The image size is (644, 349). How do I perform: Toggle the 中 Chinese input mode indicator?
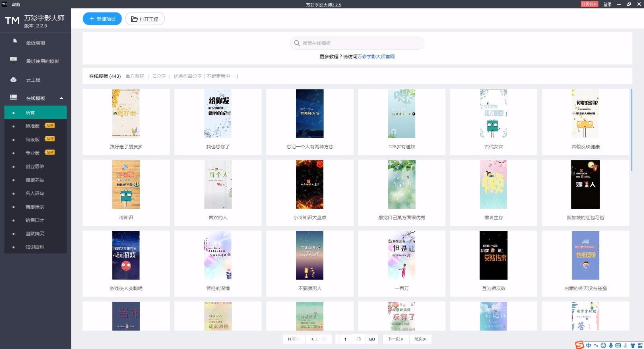click(x=589, y=345)
